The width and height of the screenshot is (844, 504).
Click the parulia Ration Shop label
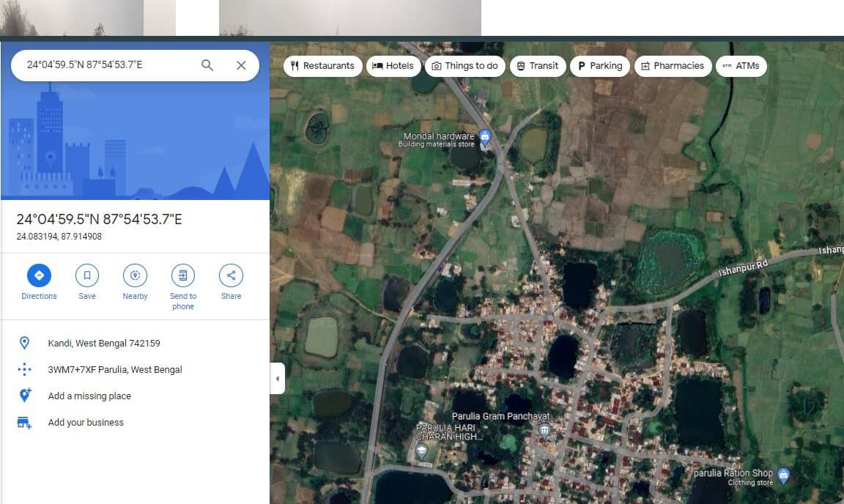click(733, 472)
